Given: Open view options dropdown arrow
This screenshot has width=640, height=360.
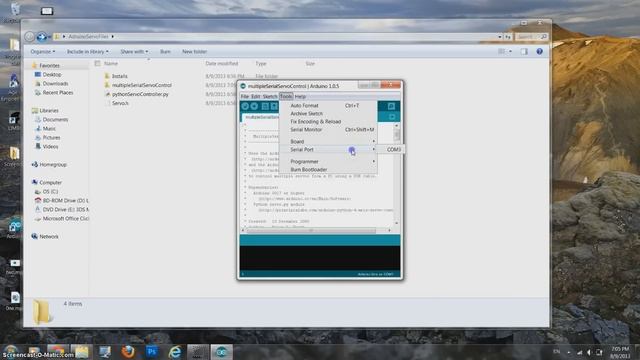Looking at the screenshot, I should [x=510, y=51].
